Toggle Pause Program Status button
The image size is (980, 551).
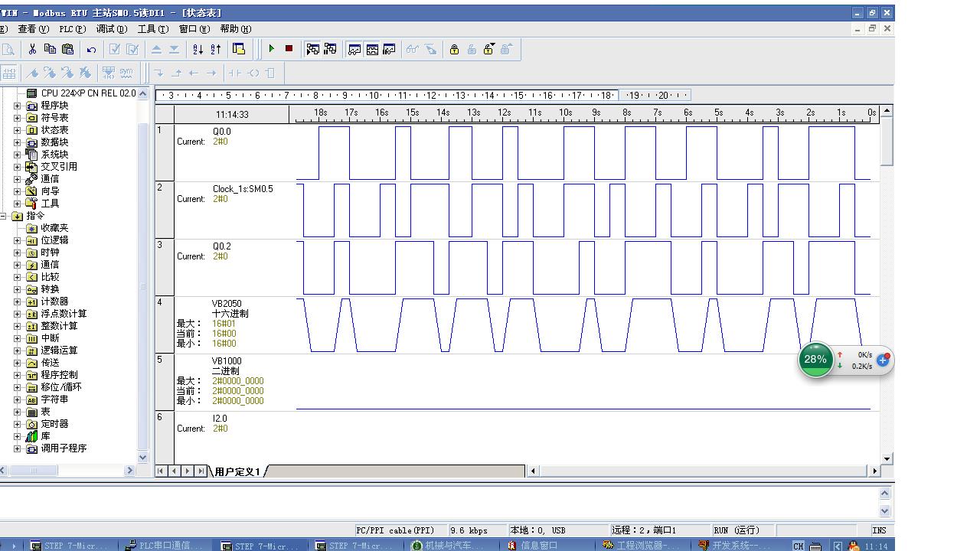[x=330, y=49]
